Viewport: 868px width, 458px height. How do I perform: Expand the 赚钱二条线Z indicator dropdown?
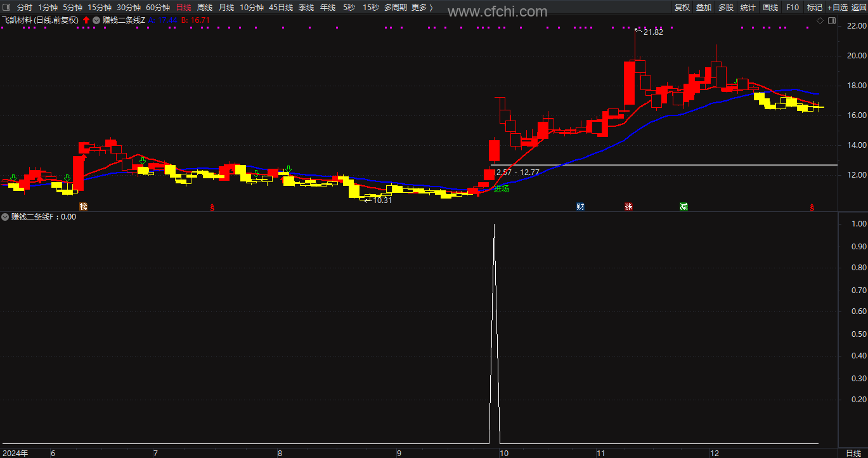click(x=96, y=20)
